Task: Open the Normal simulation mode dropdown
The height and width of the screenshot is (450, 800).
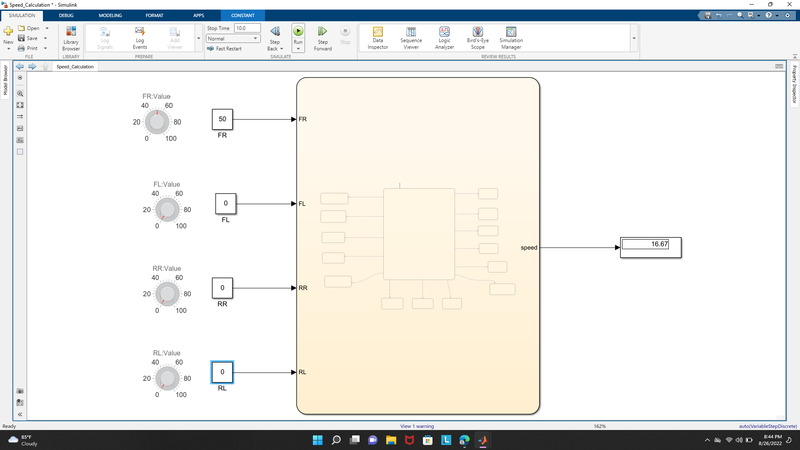Action: click(x=233, y=38)
